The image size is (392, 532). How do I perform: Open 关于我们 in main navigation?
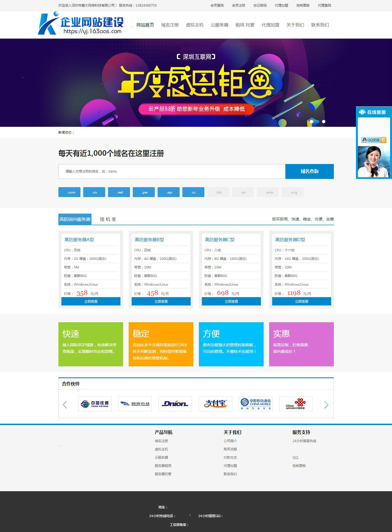(x=295, y=25)
